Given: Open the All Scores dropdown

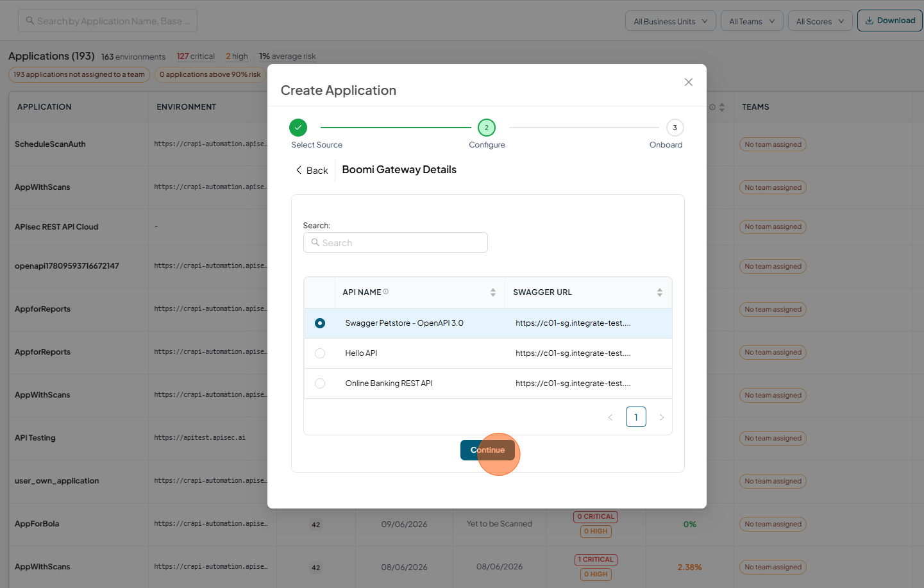Looking at the screenshot, I should tap(820, 21).
